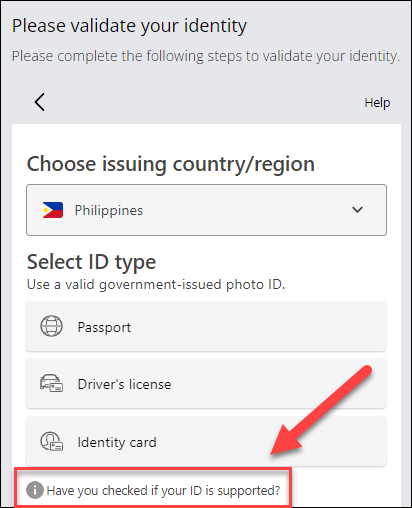Viewport: 412px width, 508px height.
Task: Go back using the left chevron arrow
Action: tap(40, 102)
